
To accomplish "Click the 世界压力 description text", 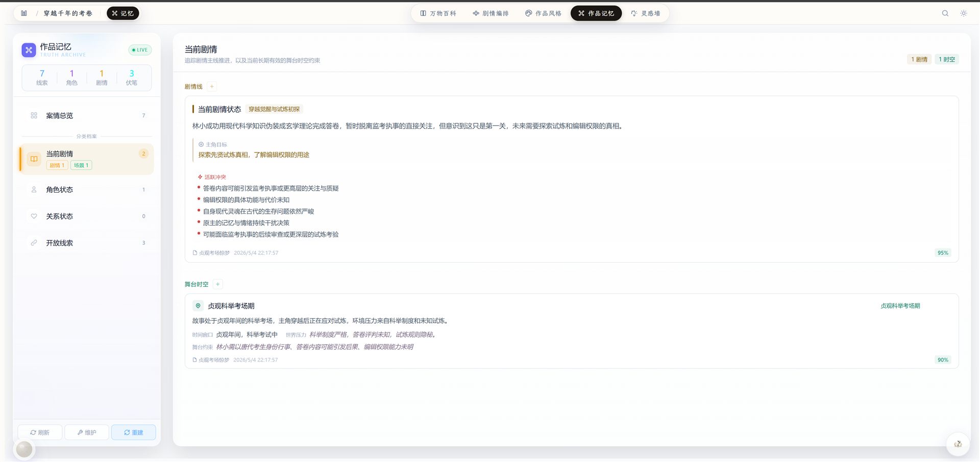I will [373, 335].
